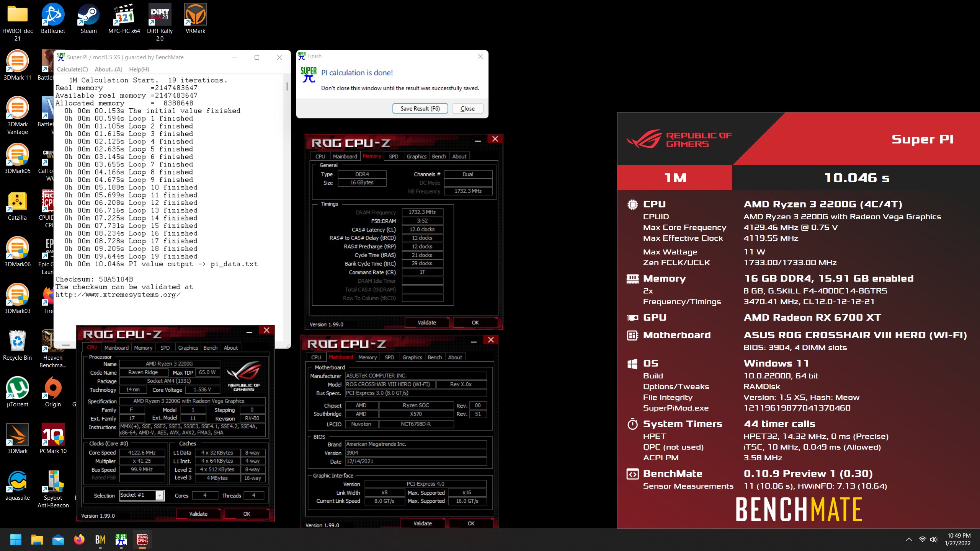Click Validate in Mainboard CPU-Z window

click(x=423, y=523)
